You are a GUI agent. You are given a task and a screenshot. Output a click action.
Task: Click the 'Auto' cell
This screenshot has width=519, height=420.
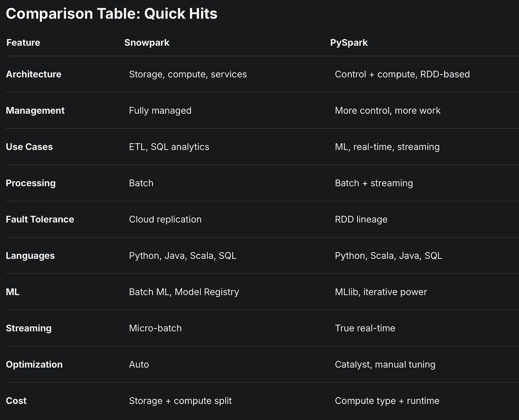click(x=139, y=364)
